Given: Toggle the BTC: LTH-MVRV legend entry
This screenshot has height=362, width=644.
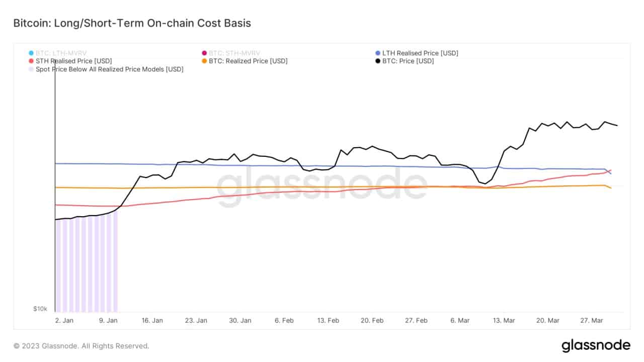Looking at the screenshot, I should [x=59, y=53].
